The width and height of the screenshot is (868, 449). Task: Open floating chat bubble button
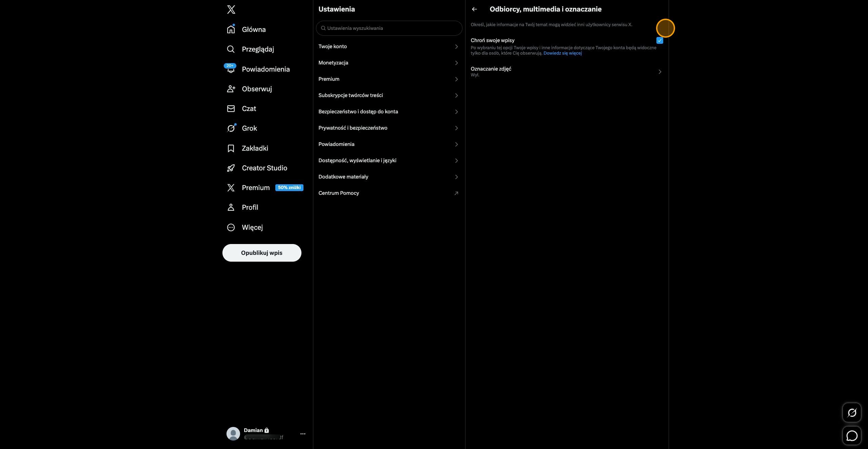(852, 436)
